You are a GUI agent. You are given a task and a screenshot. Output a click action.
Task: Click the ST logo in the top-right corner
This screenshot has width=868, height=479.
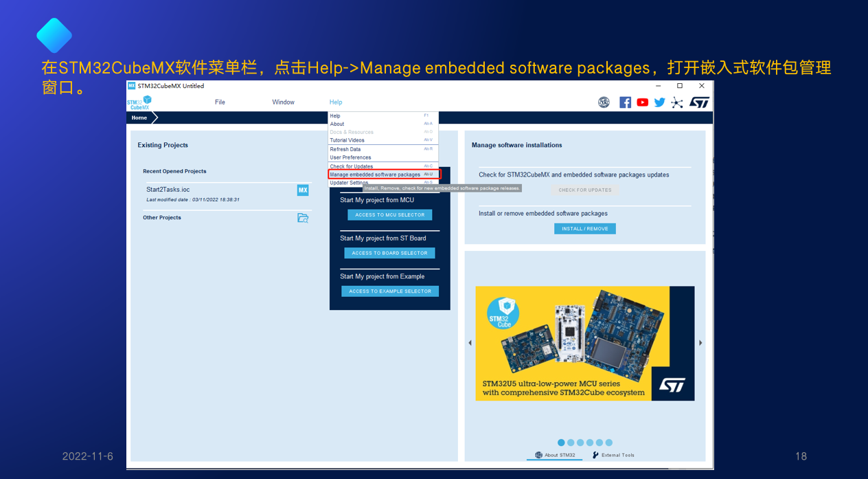(x=700, y=102)
